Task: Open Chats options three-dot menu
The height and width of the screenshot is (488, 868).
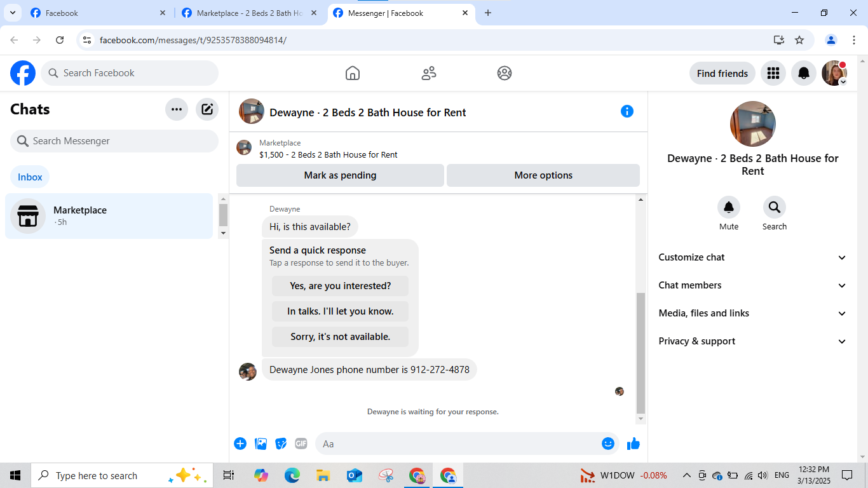Action: coord(177,109)
